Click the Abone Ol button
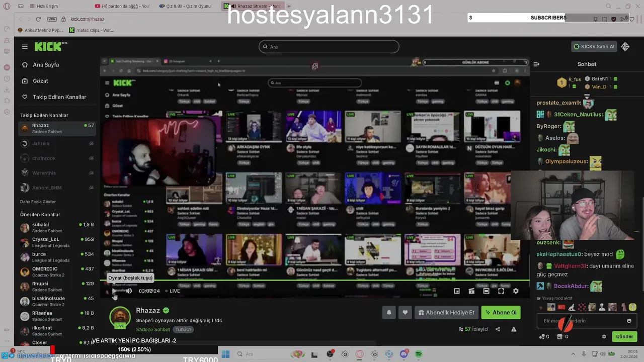Screen dimensions: 644x362 coord(501,313)
